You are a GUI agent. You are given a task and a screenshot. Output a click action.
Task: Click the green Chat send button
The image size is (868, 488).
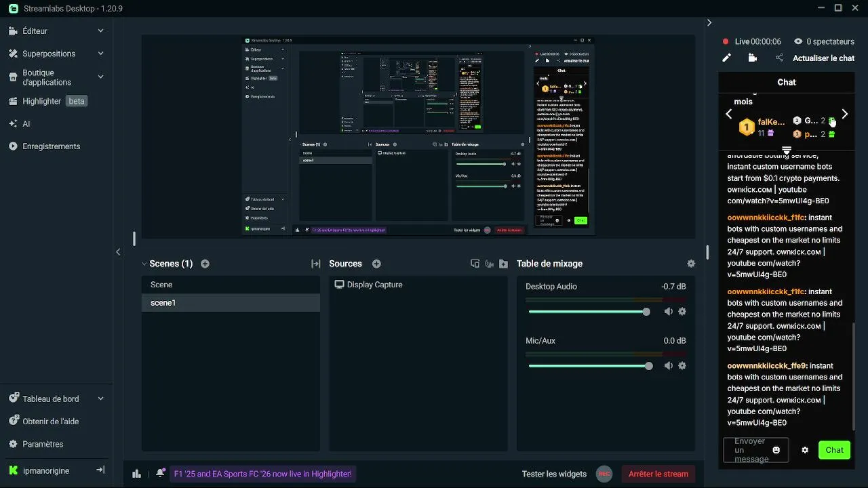[834, 450]
